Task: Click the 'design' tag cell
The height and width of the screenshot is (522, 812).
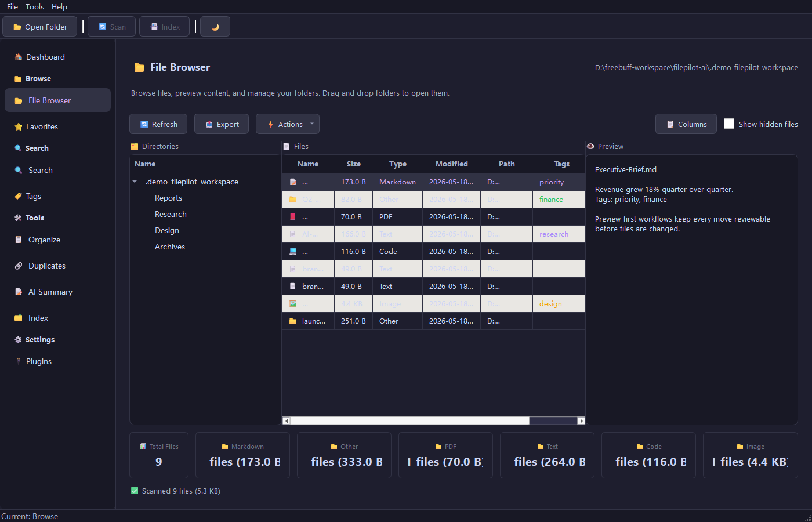Action: point(559,304)
